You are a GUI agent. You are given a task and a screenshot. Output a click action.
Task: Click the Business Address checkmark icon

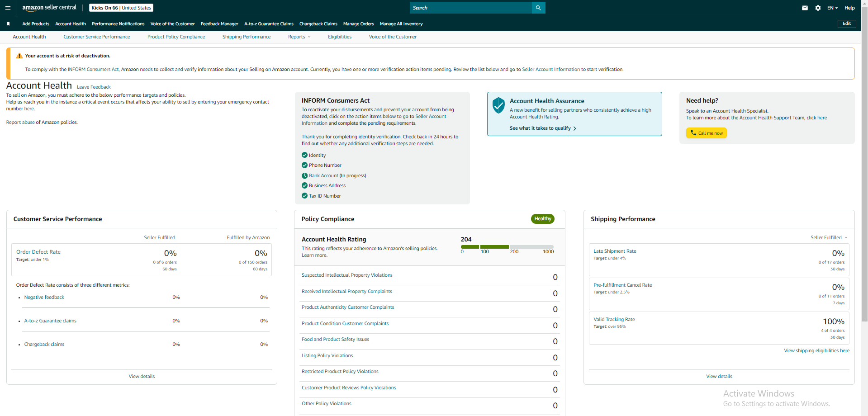(x=304, y=185)
